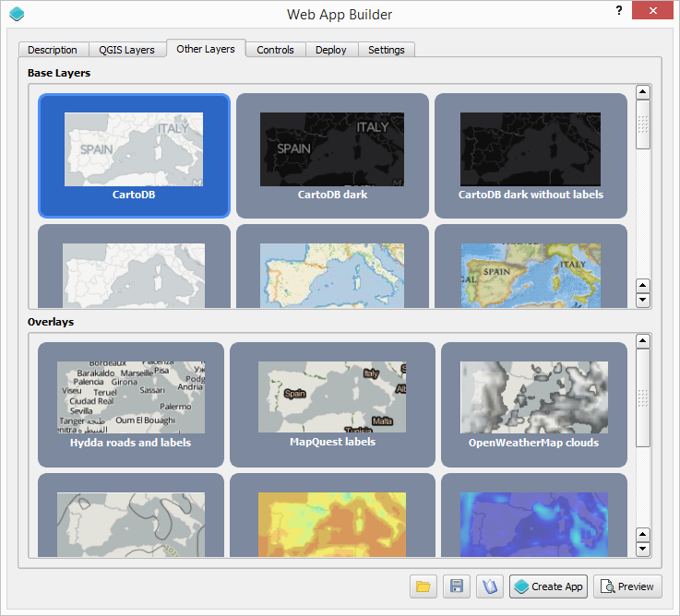Toggle the OpenWeatherMap clouds overlay
Viewport: 680px width, 616px height.
coord(533,404)
